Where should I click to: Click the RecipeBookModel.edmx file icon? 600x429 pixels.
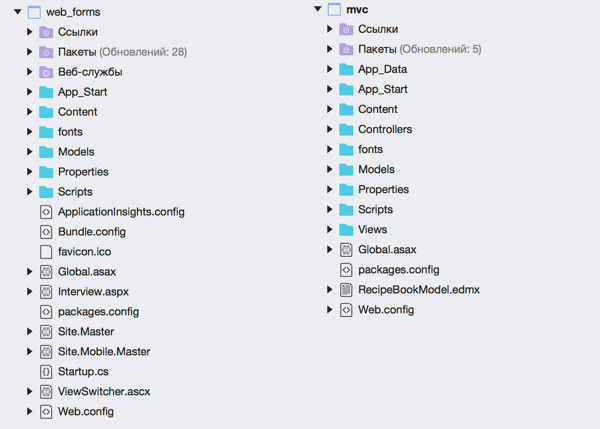click(346, 290)
